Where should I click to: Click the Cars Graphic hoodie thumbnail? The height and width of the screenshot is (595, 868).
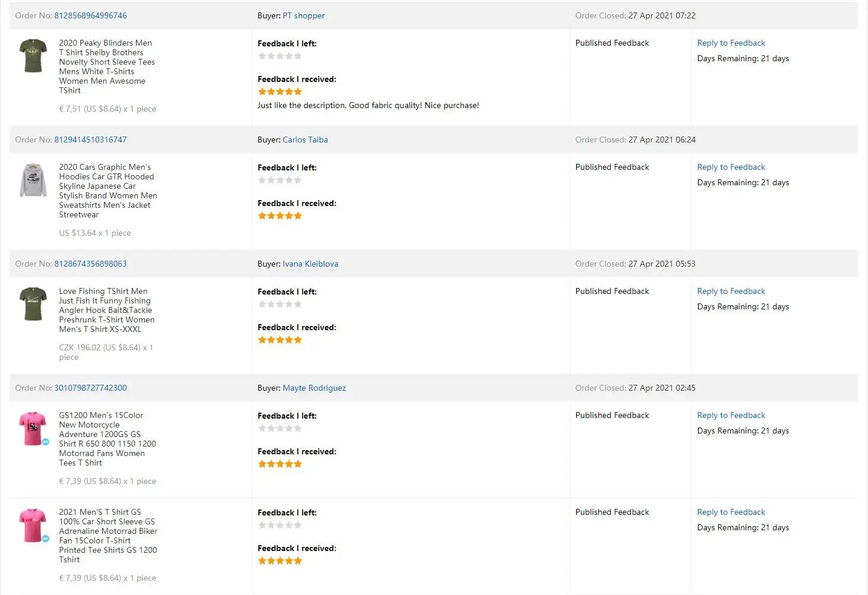click(33, 180)
